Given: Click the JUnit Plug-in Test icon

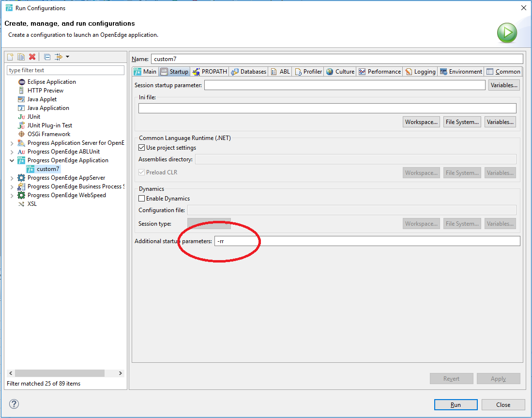Looking at the screenshot, I should point(21,125).
